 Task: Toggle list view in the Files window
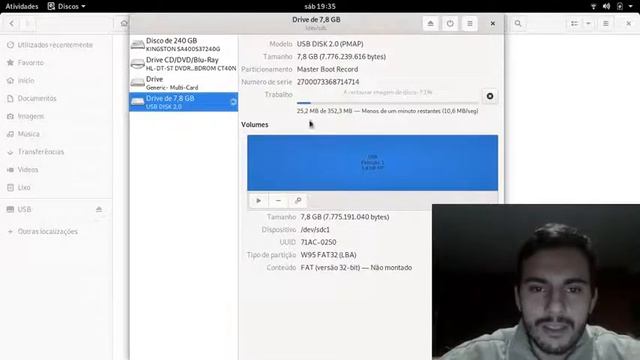point(574,24)
